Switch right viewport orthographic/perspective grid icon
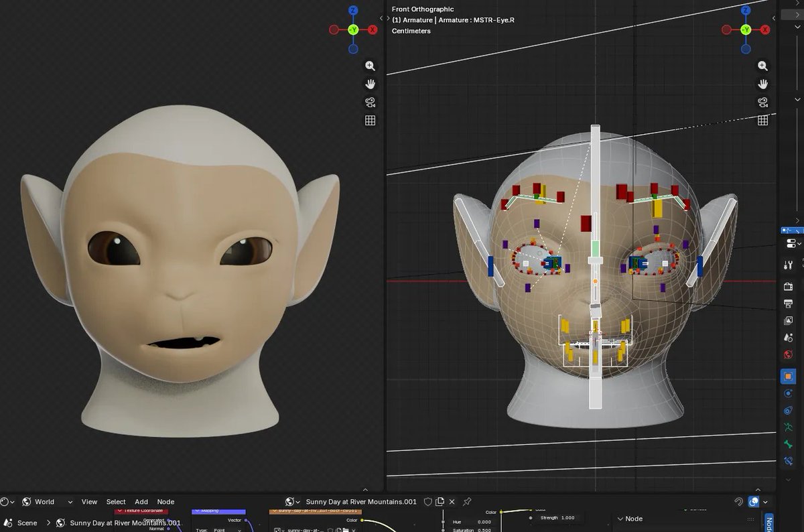Image resolution: width=804 pixels, height=532 pixels. [x=762, y=121]
